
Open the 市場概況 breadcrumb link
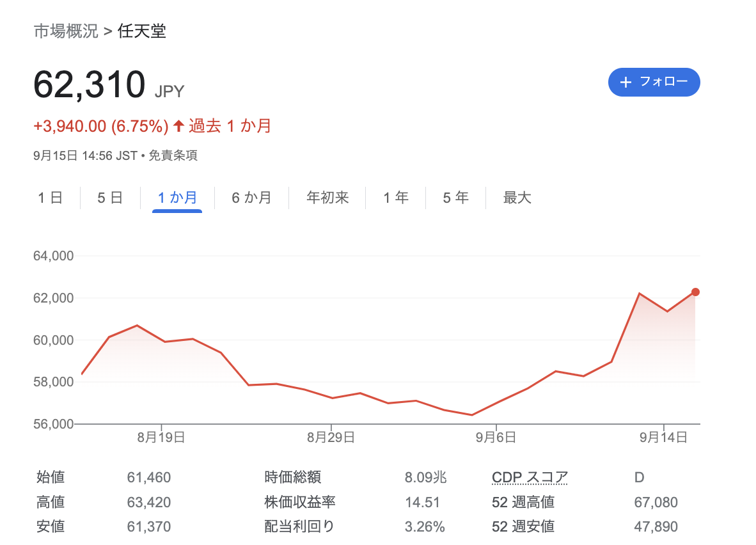click(x=66, y=31)
